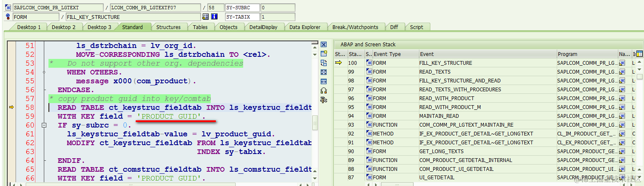Click the Program column header
The height and width of the screenshot is (186, 644).
click(x=587, y=54)
